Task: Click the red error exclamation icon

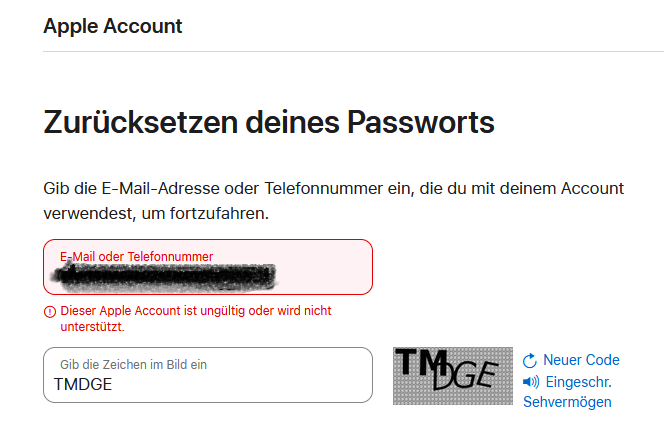Action: pos(50,311)
